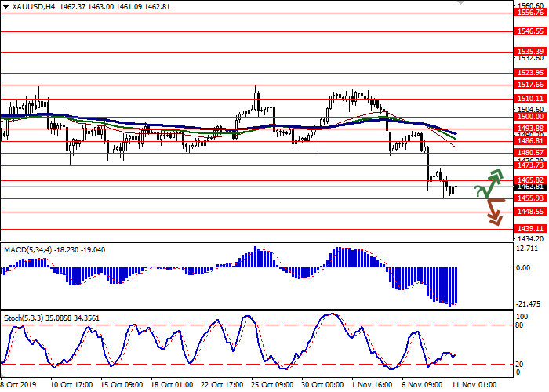Select the 1455.93 support level label

click(530, 198)
